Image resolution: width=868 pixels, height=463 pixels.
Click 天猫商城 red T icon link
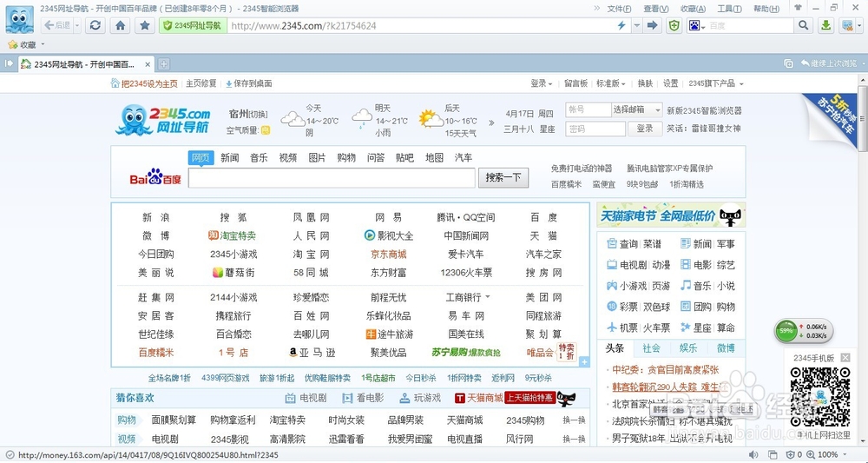tap(479, 398)
